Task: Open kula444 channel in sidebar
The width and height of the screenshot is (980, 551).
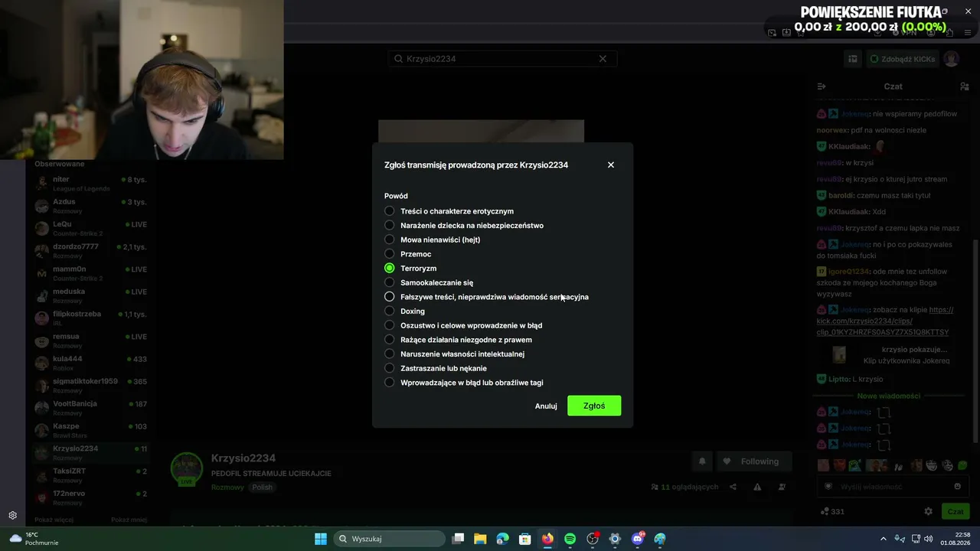Action: [92, 363]
